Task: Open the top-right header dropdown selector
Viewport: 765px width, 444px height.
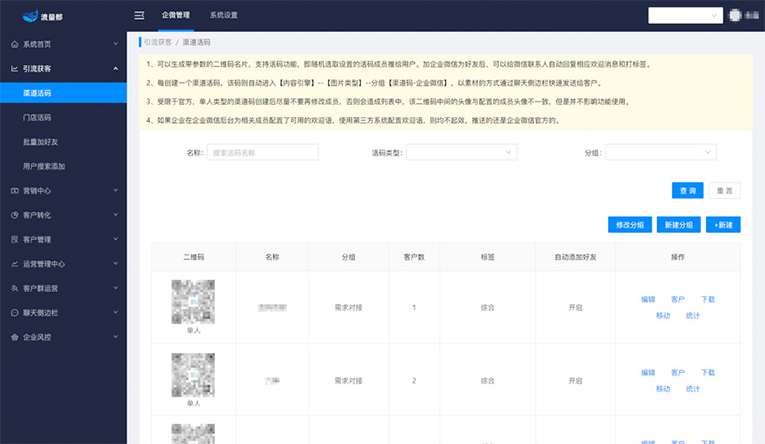Action: [684, 15]
